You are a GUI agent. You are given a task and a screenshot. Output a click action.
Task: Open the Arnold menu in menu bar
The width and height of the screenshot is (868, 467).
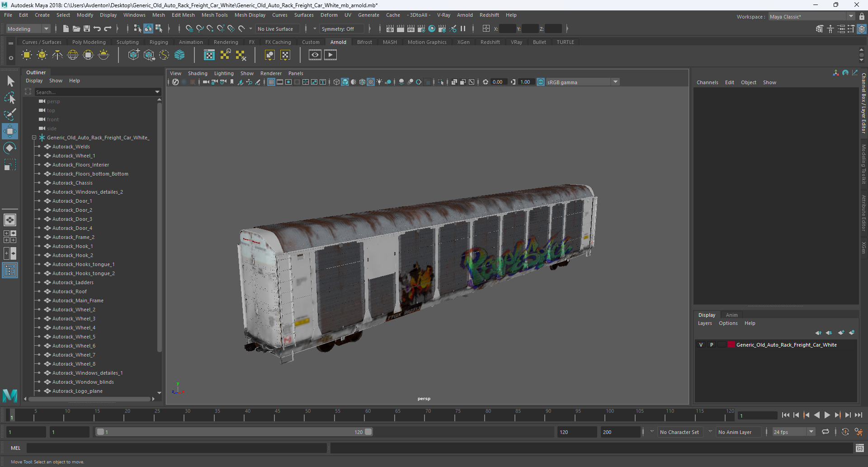pos(465,15)
